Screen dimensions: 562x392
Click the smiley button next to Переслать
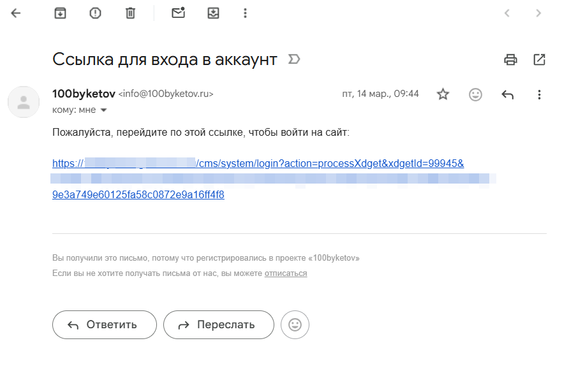(294, 324)
